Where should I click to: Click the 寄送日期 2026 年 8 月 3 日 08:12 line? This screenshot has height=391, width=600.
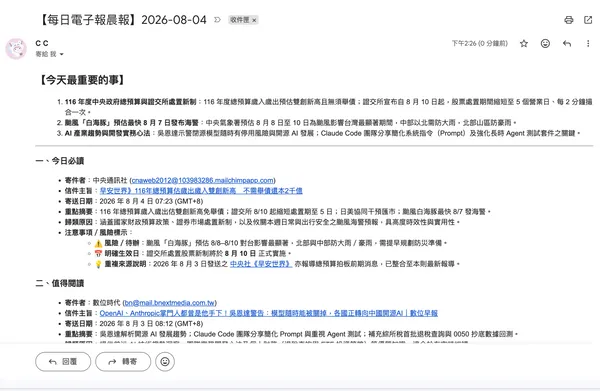134,324
